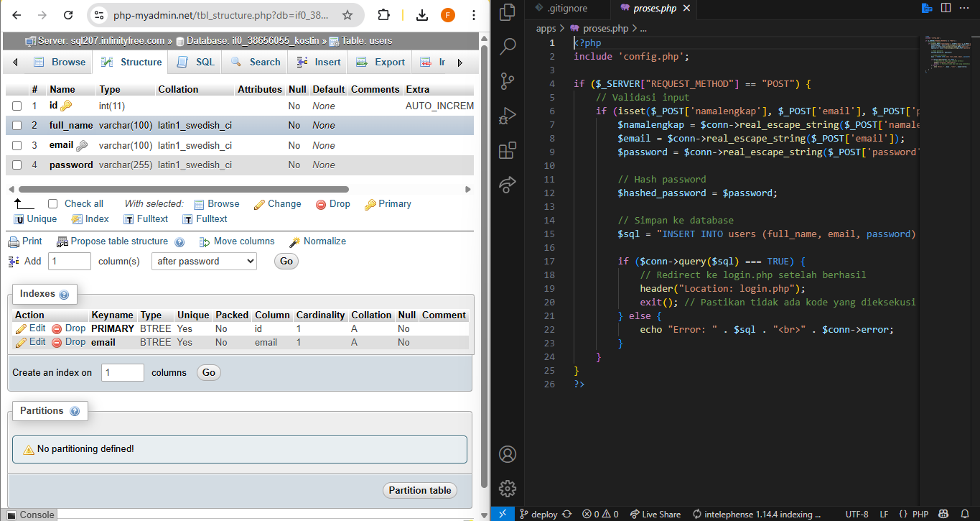Image resolution: width=980 pixels, height=521 pixels.
Task: Open Source Control view in VS Code
Action: point(508,80)
